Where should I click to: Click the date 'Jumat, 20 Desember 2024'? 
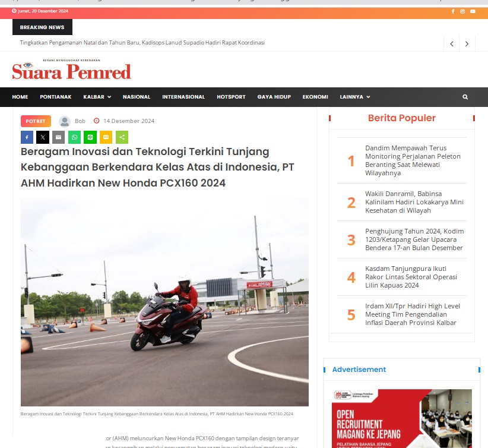[x=43, y=11]
